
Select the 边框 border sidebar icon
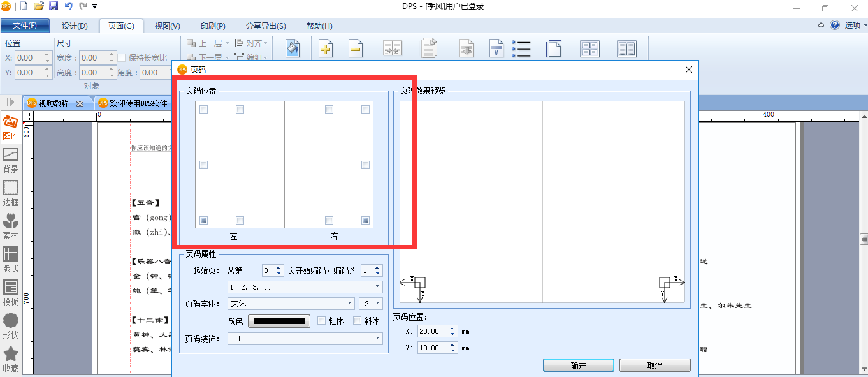point(10,193)
